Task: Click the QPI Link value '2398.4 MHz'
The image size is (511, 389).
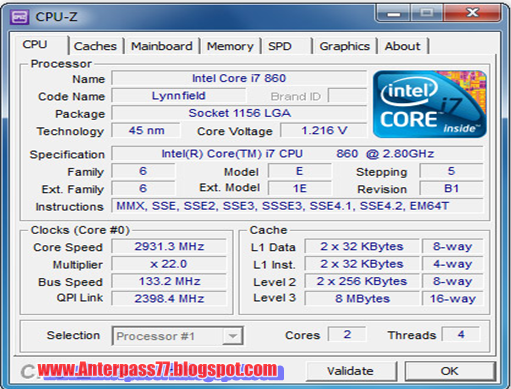Action: (x=169, y=299)
